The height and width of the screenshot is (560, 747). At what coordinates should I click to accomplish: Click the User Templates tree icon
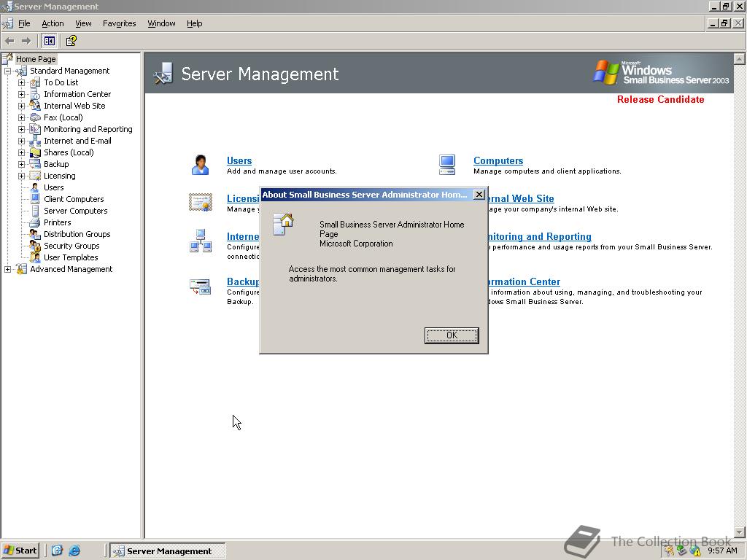click(35, 257)
